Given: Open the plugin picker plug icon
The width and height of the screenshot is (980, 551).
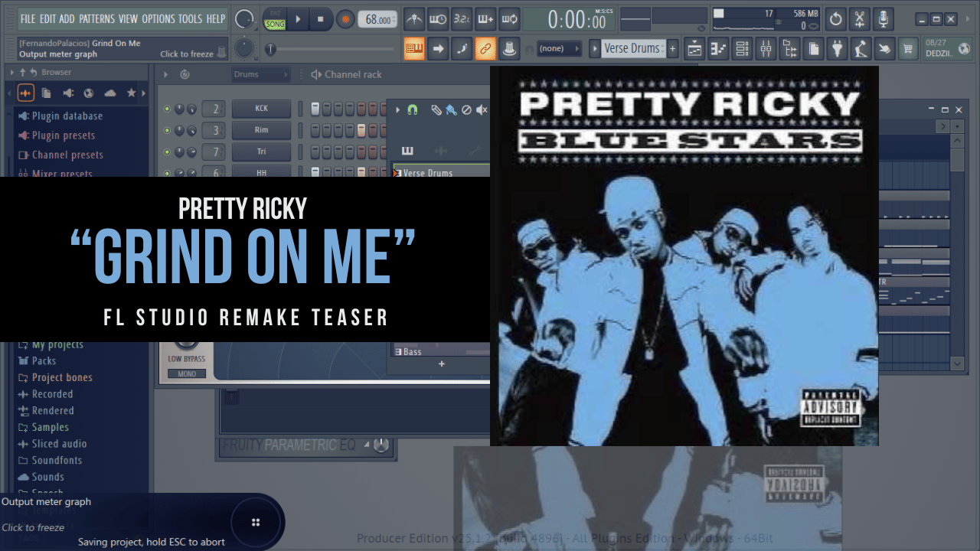Looking at the screenshot, I should click(x=838, y=49).
